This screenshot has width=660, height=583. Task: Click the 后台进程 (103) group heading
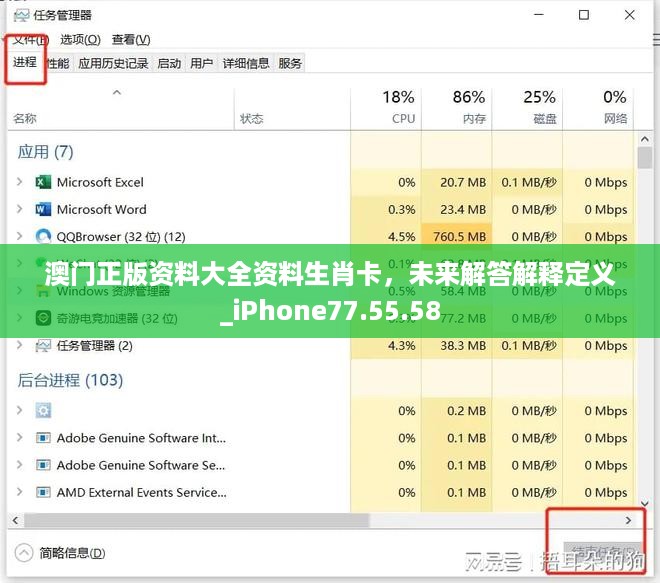click(x=70, y=380)
